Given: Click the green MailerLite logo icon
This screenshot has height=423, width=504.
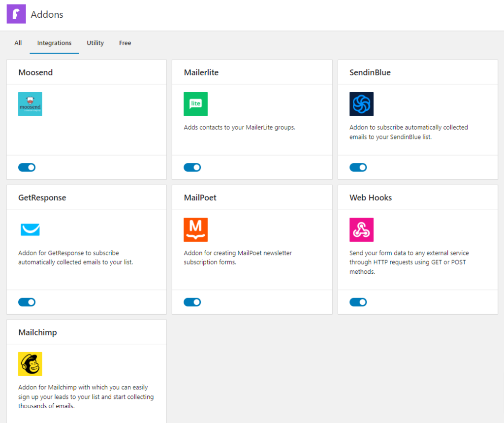Looking at the screenshot, I should pyautogui.click(x=195, y=104).
